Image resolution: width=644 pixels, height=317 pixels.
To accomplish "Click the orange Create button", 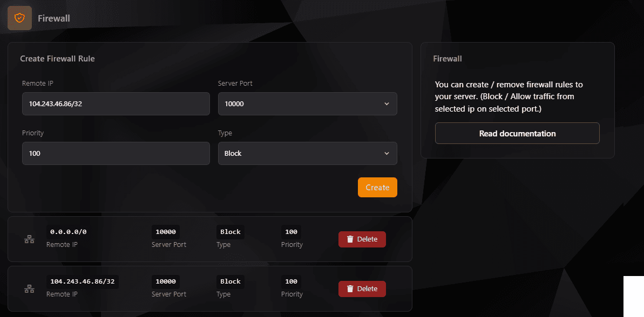I will point(377,188).
